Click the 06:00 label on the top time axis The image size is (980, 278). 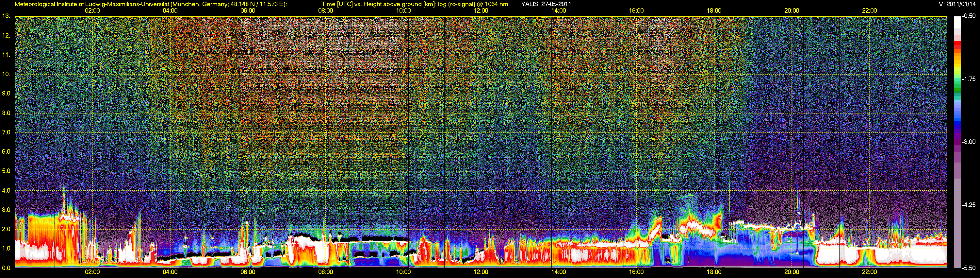coord(248,11)
